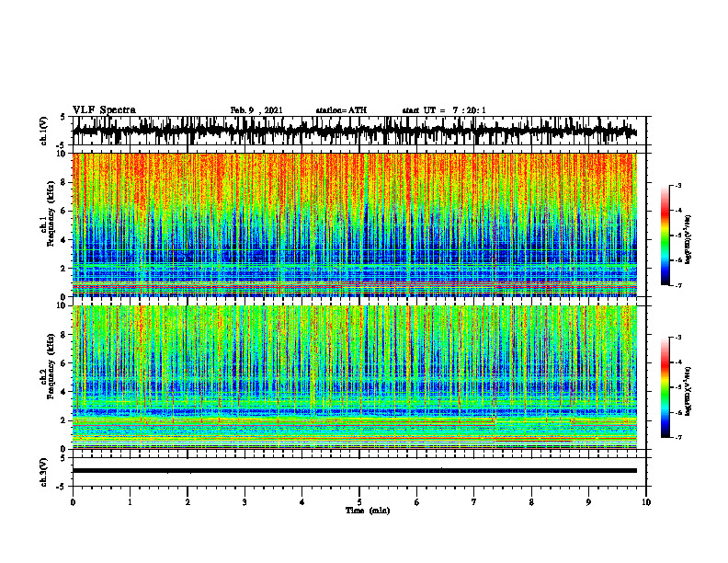Viewport: 728px width, 563px height.
Task: Click the ch.1 voltage waveform trace
Action: coord(354,132)
